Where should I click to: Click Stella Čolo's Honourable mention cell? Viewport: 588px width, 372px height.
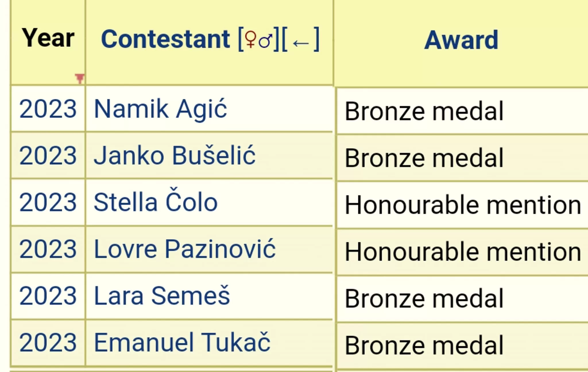pos(463,205)
